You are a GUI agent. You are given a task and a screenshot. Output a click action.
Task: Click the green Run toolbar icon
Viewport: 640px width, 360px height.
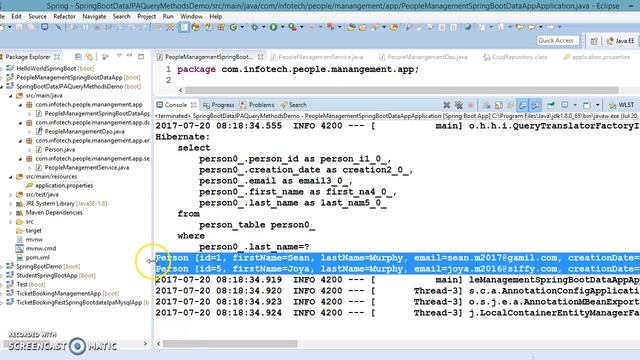click(273, 27)
